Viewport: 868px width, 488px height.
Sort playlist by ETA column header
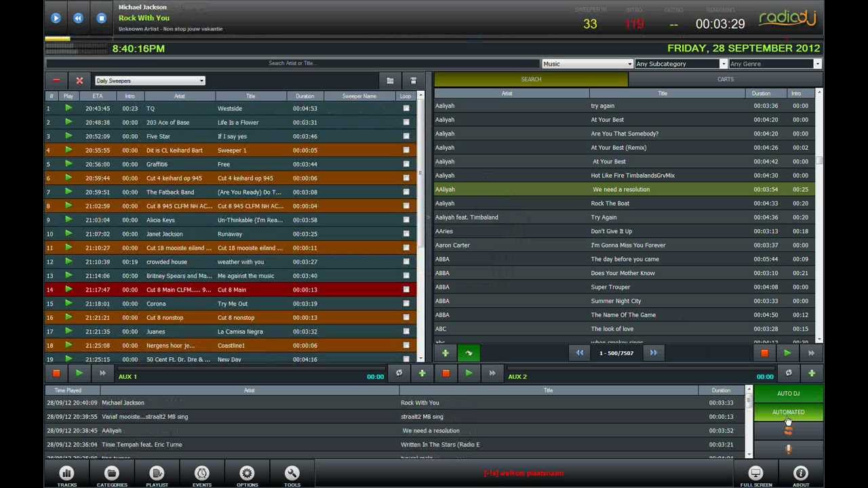pos(98,96)
